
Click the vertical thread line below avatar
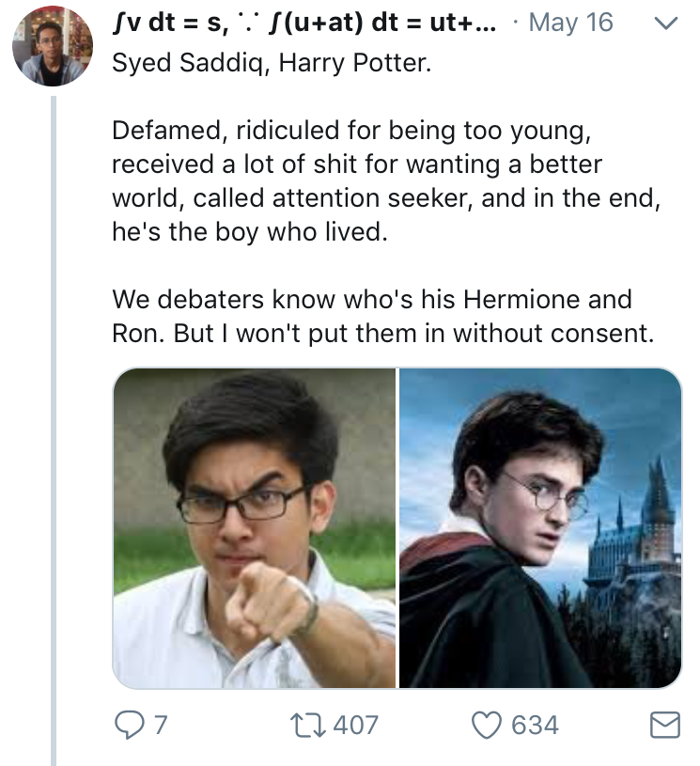[x=54, y=423]
